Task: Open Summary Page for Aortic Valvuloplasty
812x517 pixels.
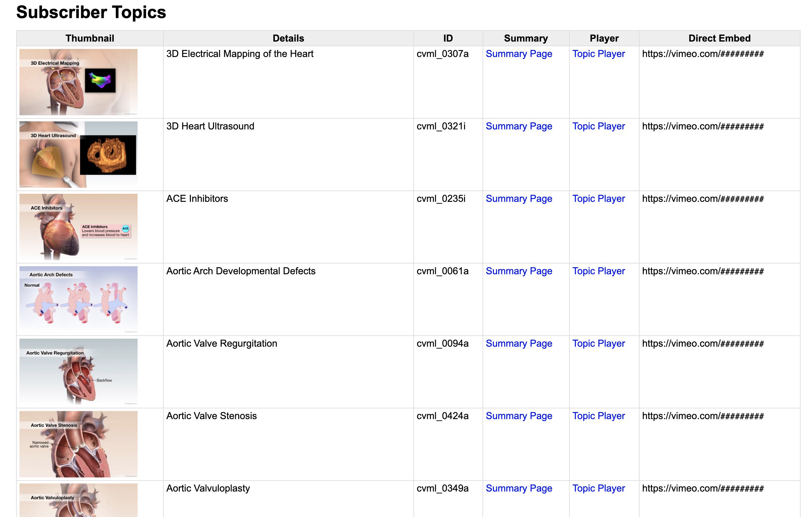Action: [x=519, y=489]
